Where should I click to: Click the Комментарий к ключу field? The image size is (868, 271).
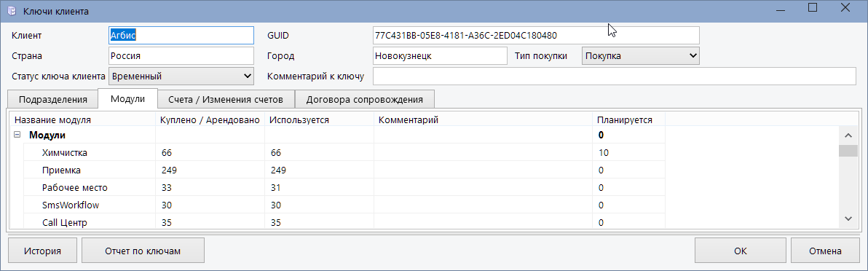click(615, 76)
